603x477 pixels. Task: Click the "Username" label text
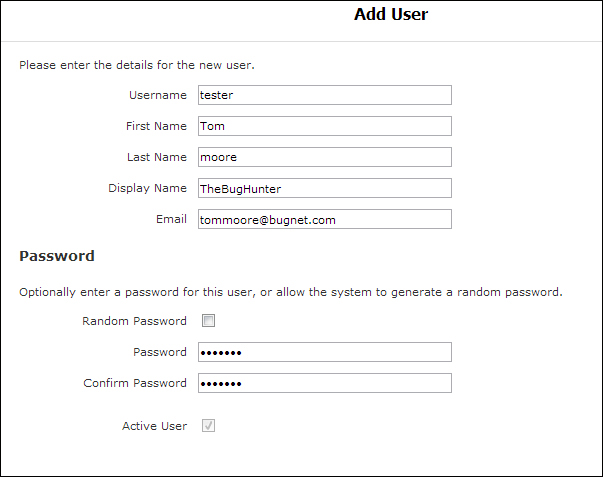point(158,95)
